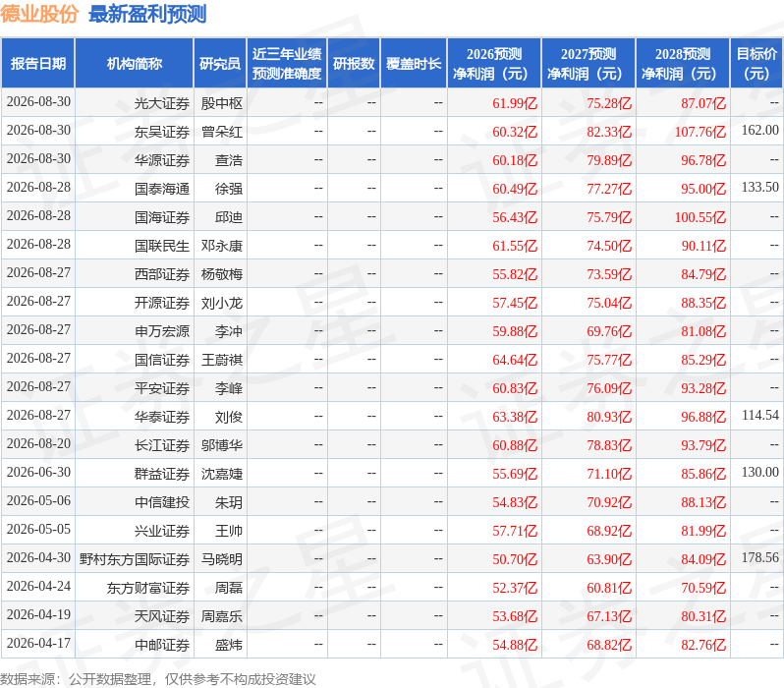Viewport: 784px width, 688px height.
Task: Select the 东吴证券 target price 162.00
Action: (x=760, y=130)
